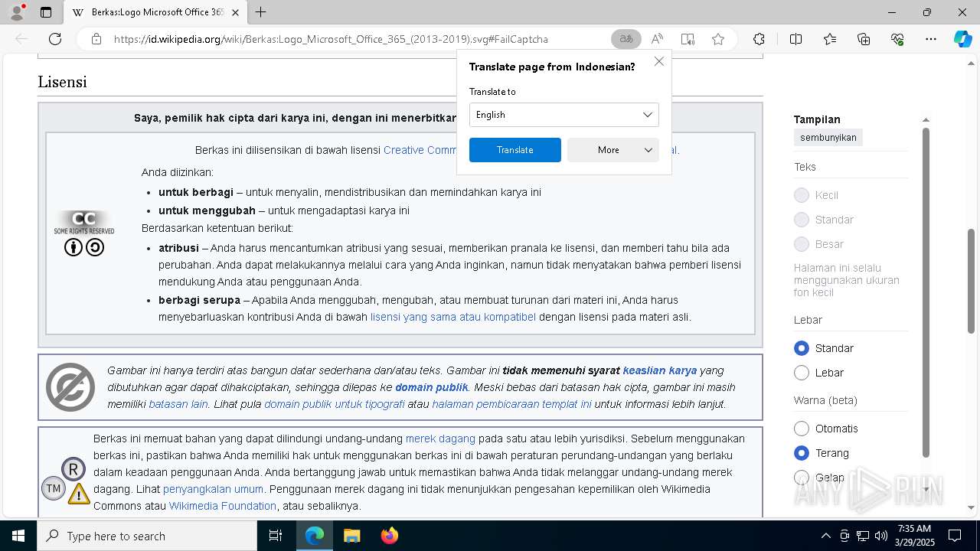The image size is (980, 551).
Task: View site information lock icon
Action: point(96,39)
